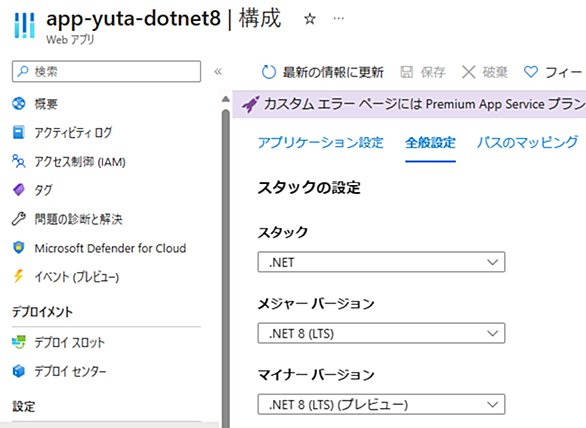
Task: Click the chevron arrow of the スタック dropdown
Action: pyautogui.click(x=493, y=262)
